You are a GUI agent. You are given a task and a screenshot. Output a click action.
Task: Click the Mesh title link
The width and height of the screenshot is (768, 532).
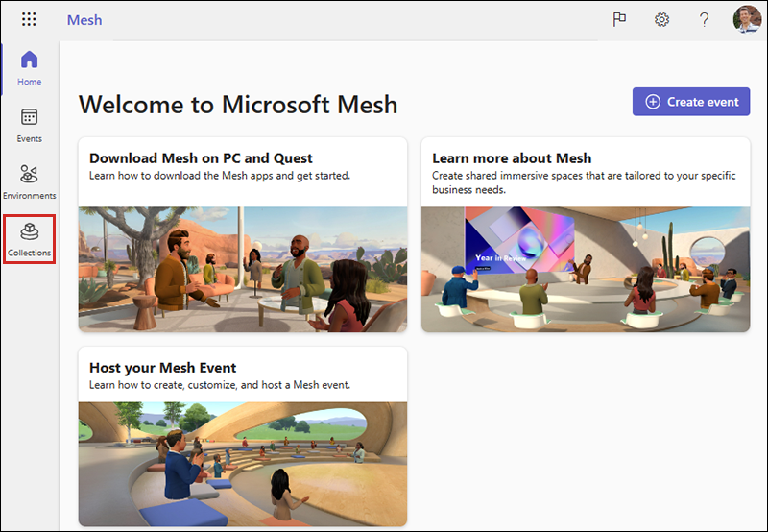84,20
